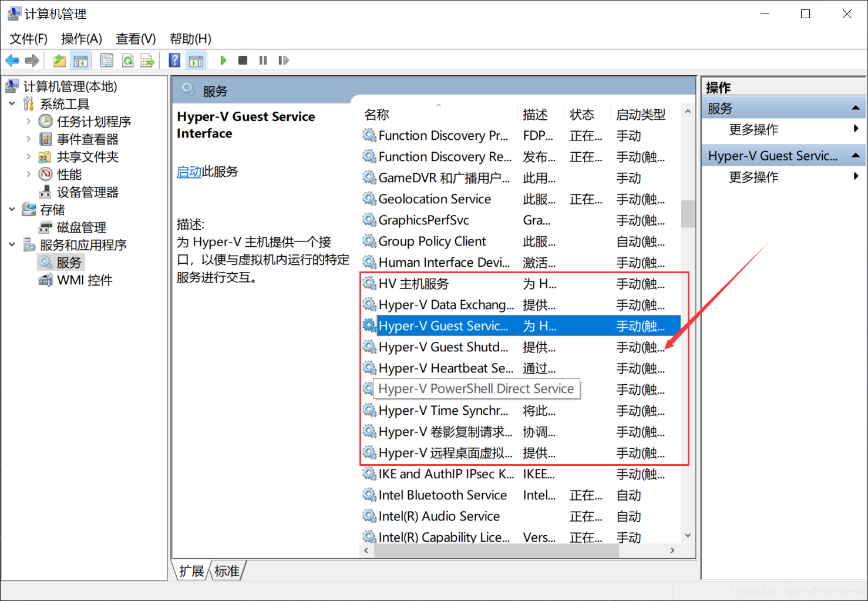Screen dimensions: 868x601
Task: Sort services by 启动类型 column header
Action: 646,115
